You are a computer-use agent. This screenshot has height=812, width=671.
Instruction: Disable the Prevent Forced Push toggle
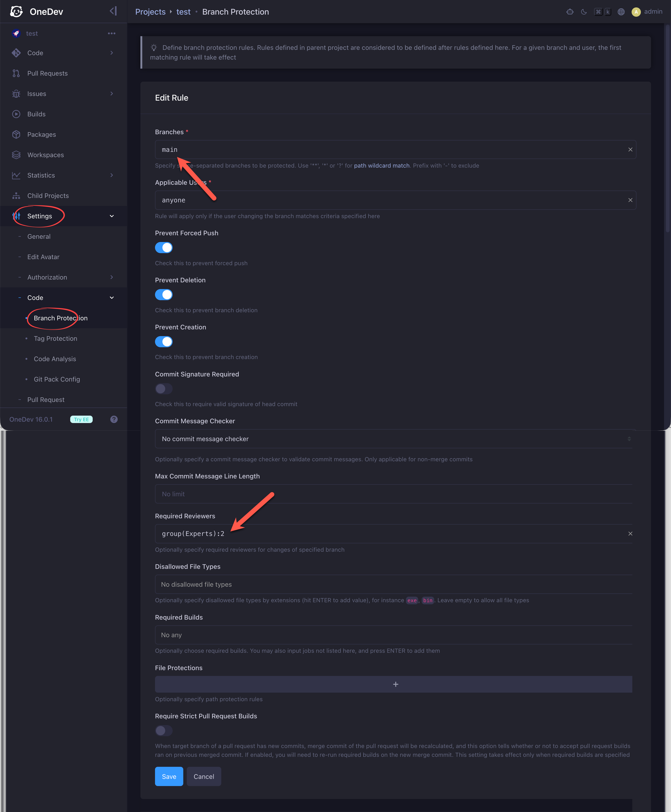pyautogui.click(x=164, y=248)
